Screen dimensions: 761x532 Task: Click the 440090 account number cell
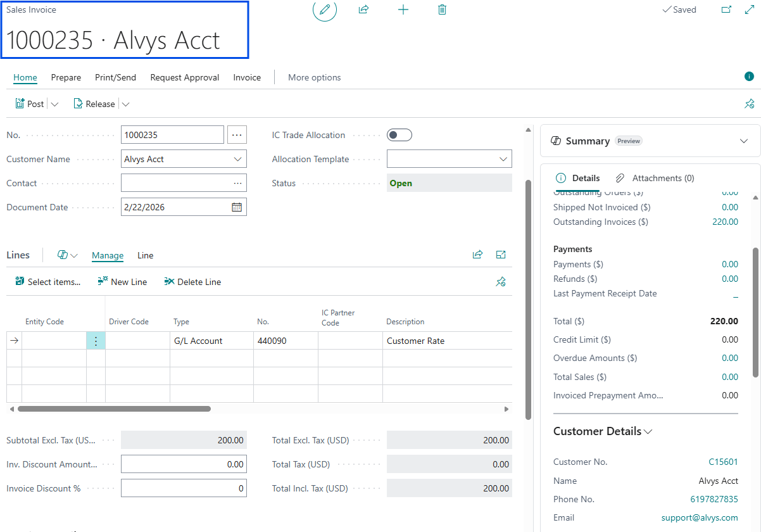[286, 341]
